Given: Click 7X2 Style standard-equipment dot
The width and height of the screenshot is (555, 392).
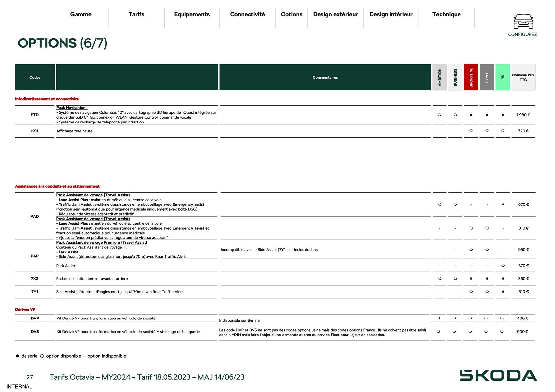Looking at the screenshot, I should coord(487,279).
